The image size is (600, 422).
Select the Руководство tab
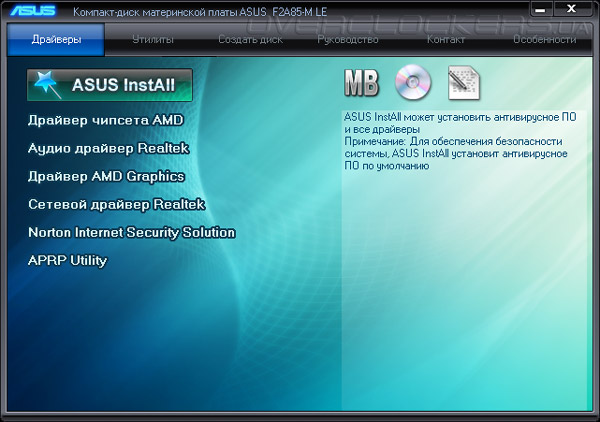[347, 39]
